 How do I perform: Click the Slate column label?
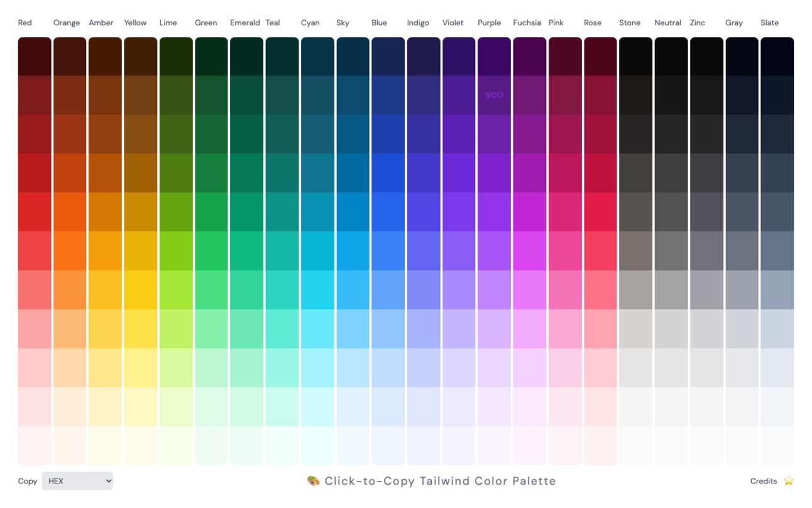pyautogui.click(x=770, y=23)
